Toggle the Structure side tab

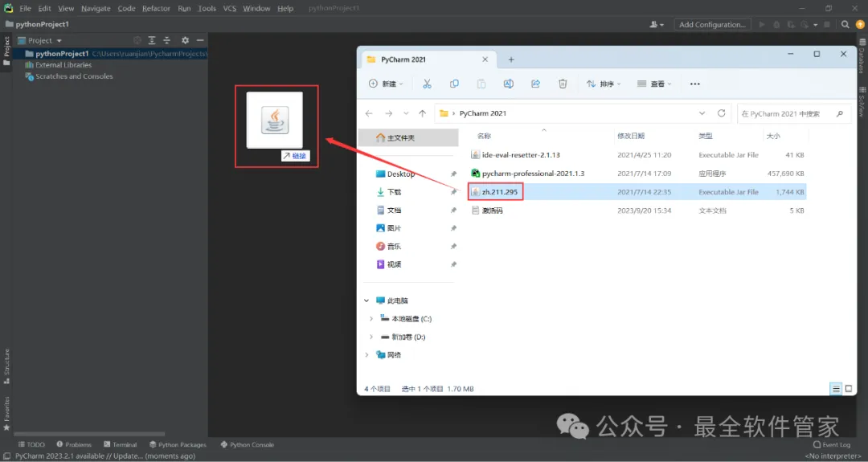click(6, 366)
